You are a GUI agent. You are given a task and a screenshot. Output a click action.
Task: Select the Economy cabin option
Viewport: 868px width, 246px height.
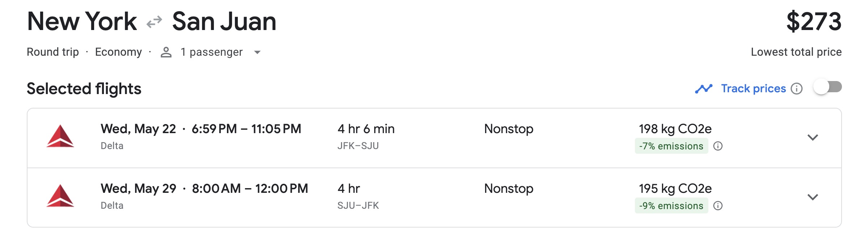pos(119,52)
